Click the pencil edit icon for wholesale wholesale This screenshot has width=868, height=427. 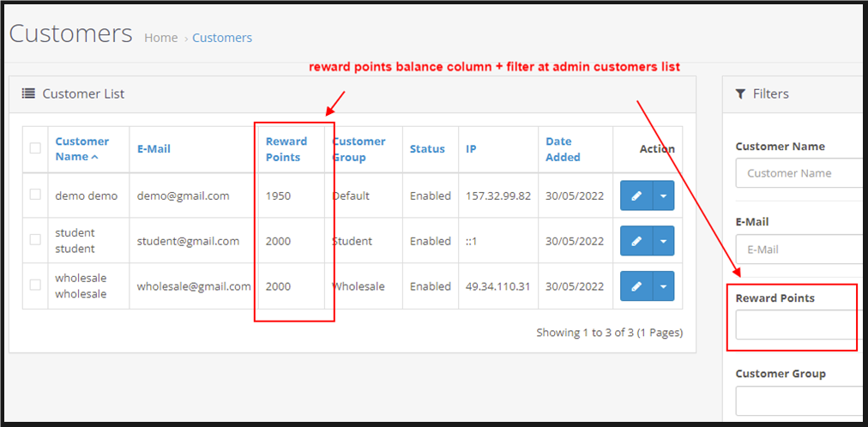(636, 286)
